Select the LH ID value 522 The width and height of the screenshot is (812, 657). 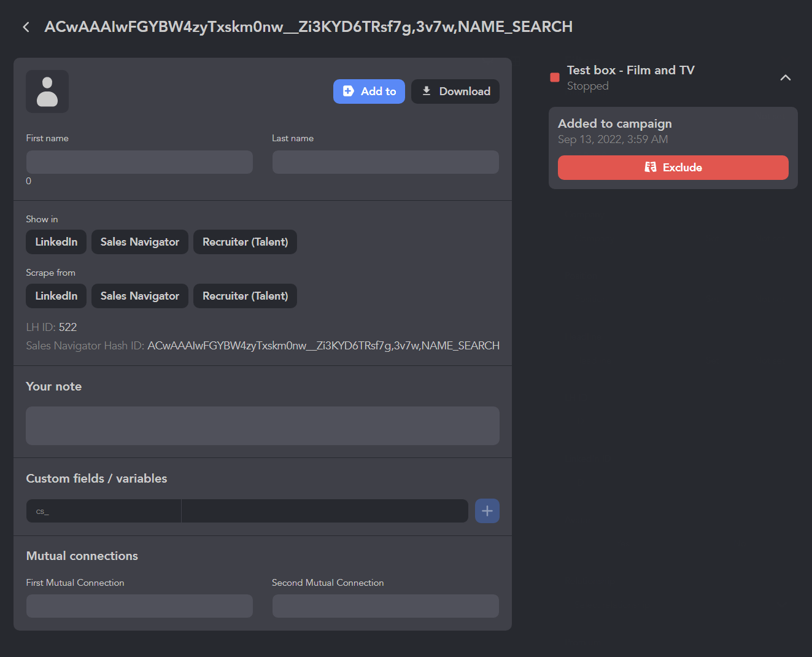68,327
